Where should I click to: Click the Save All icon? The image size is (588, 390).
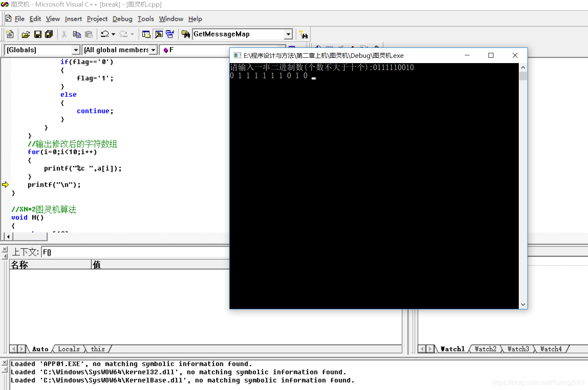49,34
